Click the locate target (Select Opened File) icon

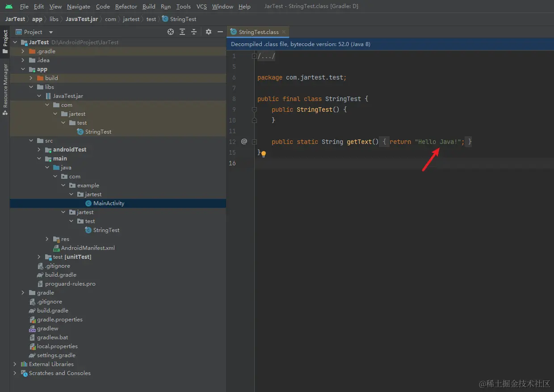[x=170, y=32]
